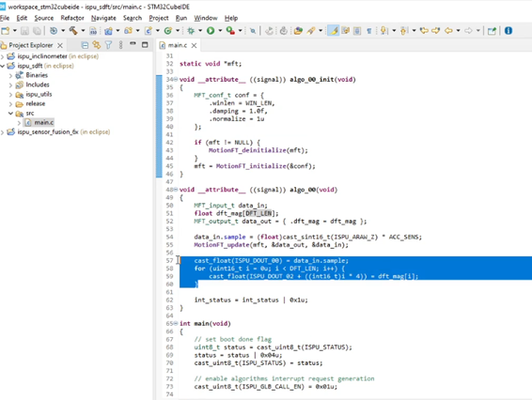Open the dropdown next to the New icon

click(15, 31)
